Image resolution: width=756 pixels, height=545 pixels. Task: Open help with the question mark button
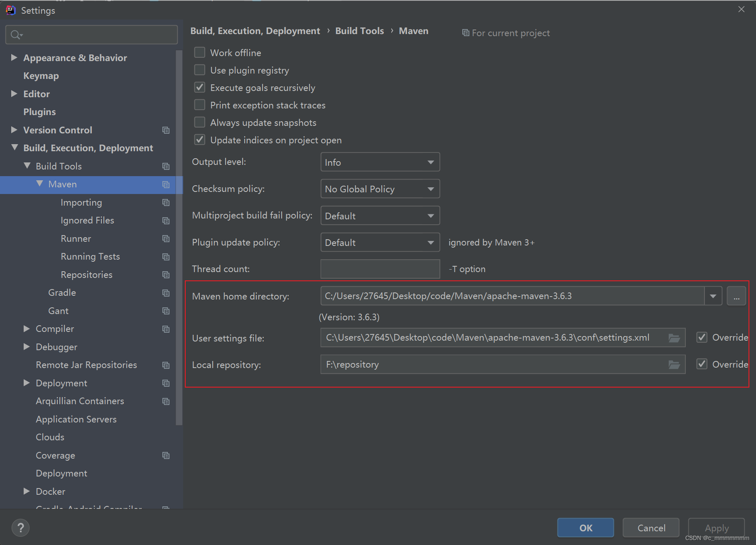pyautogui.click(x=20, y=528)
